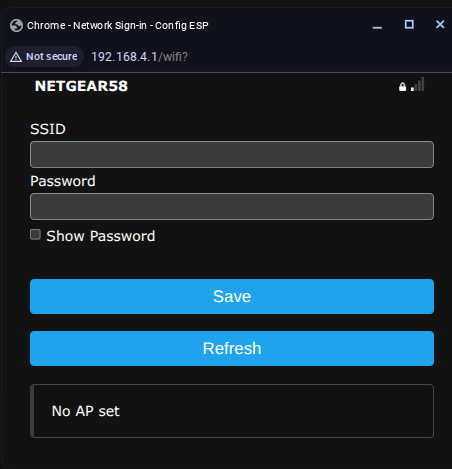Image resolution: width=452 pixels, height=469 pixels.
Task: Open the Not secure site info chip
Action: [44, 57]
